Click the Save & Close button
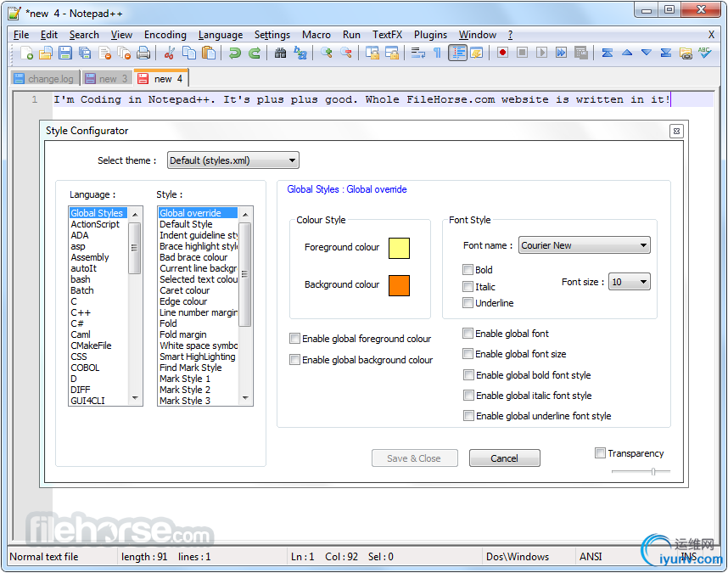This screenshot has width=728, height=573. point(414,458)
